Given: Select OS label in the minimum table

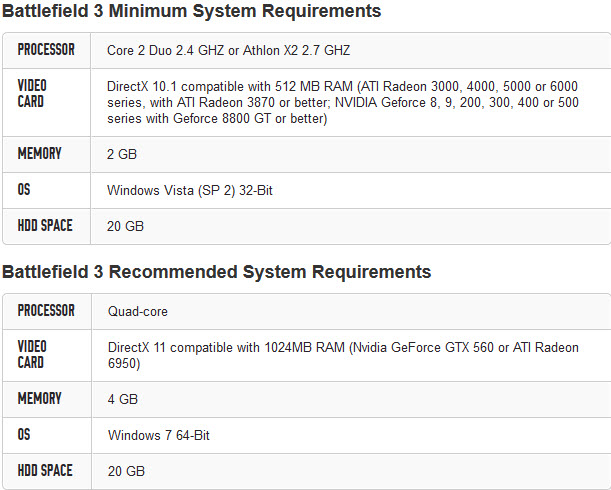Looking at the screenshot, I should (x=24, y=190).
